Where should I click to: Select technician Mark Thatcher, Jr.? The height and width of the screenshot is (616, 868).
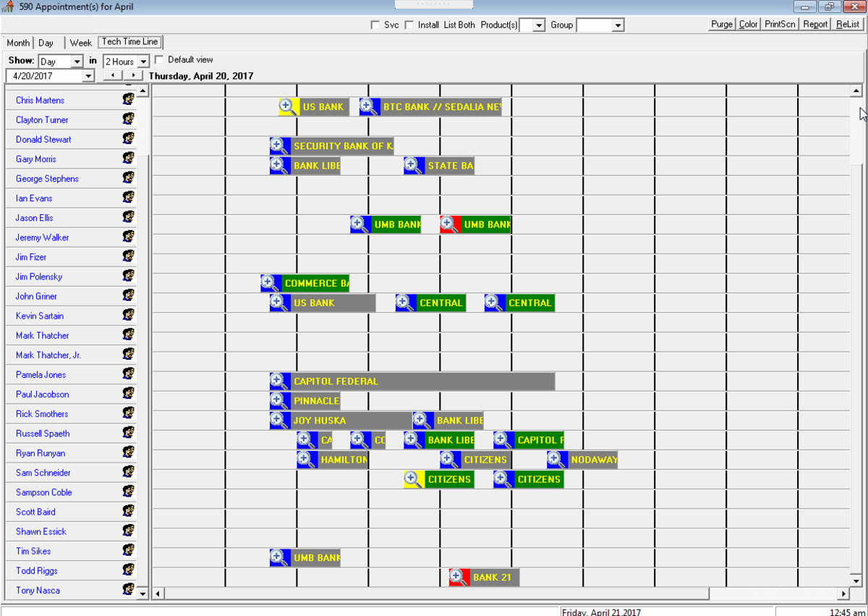pyautogui.click(x=48, y=355)
